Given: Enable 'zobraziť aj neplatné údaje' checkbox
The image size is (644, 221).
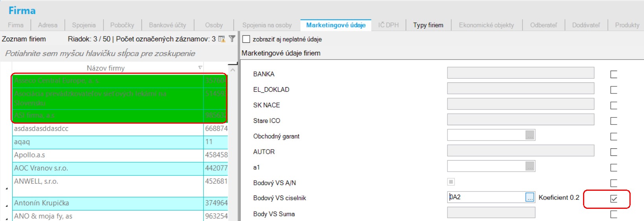Looking at the screenshot, I should click(247, 39).
